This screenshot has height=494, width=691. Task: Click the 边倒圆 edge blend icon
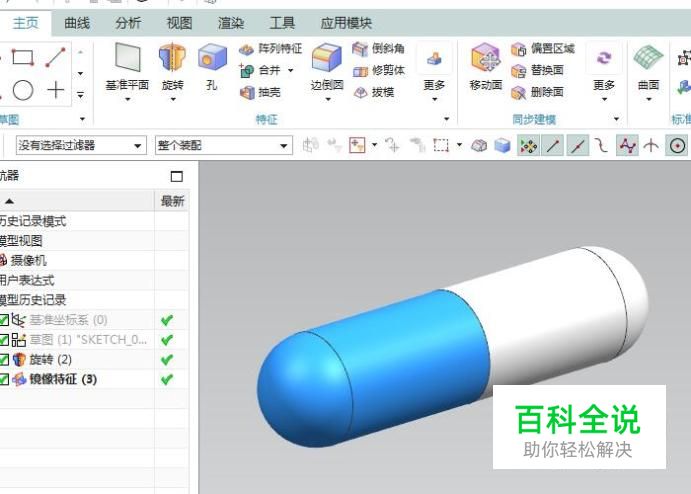click(327, 57)
